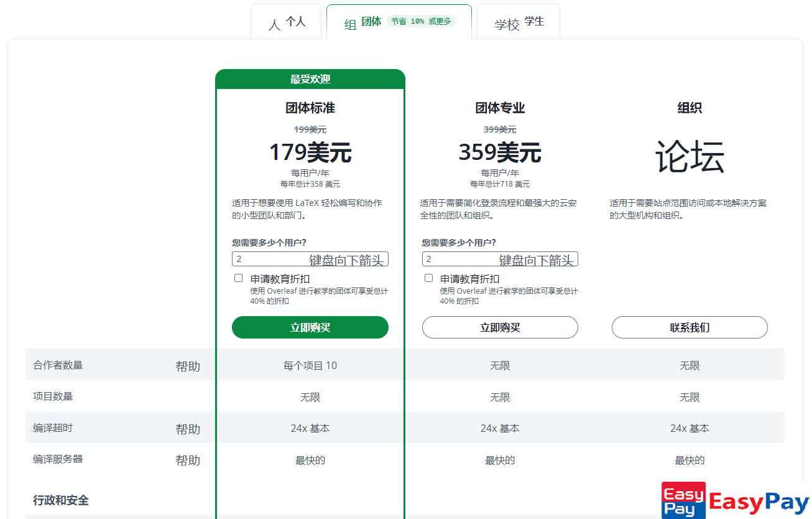Focus the 团体标准 user number field
This screenshot has width=812, height=519.
269,259
